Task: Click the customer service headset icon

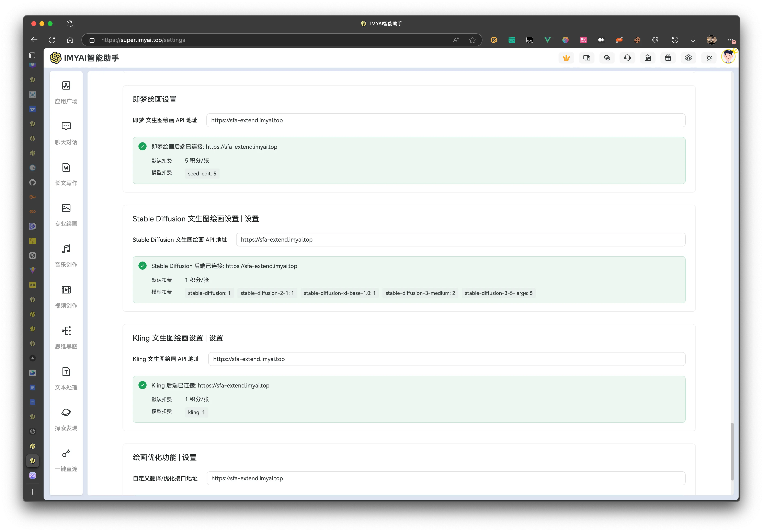Action: tap(627, 58)
